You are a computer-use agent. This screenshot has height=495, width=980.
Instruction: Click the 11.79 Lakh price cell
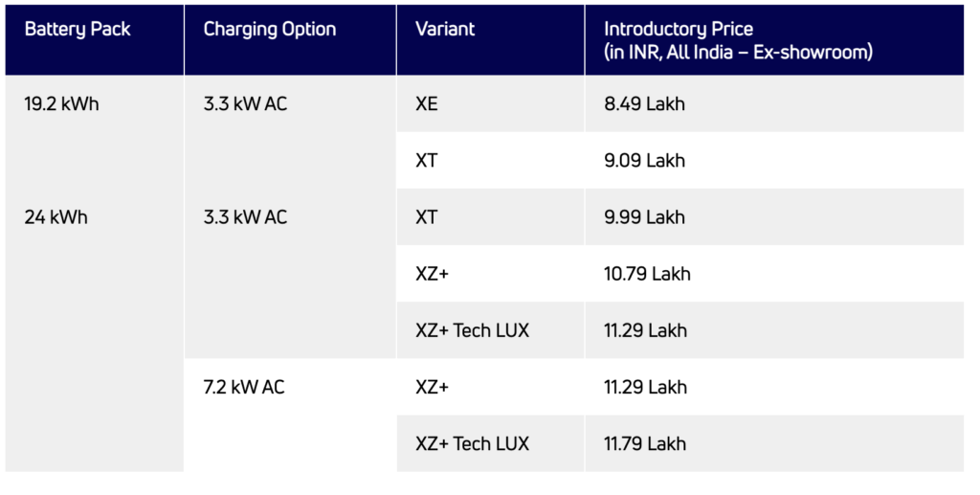(646, 444)
